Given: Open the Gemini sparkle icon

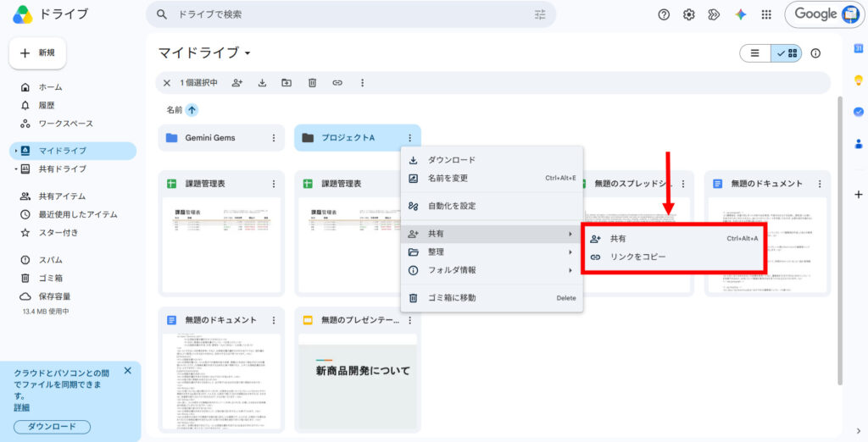Looking at the screenshot, I should (x=741, y=15).
